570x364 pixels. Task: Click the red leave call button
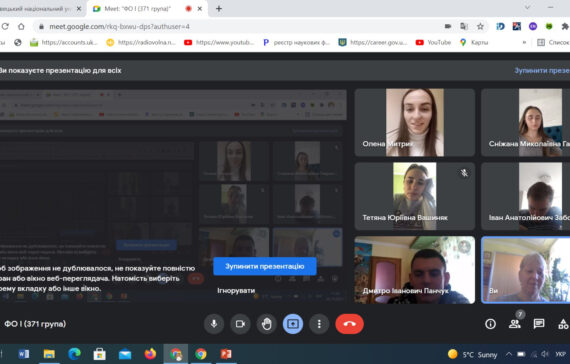coord(349,324)
